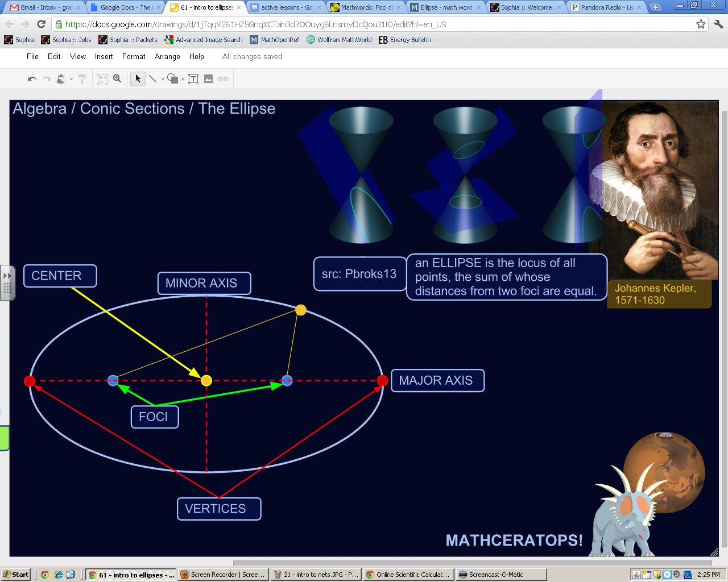
Task: Click the Zoom to fit icon
Action: click(102, 79)
